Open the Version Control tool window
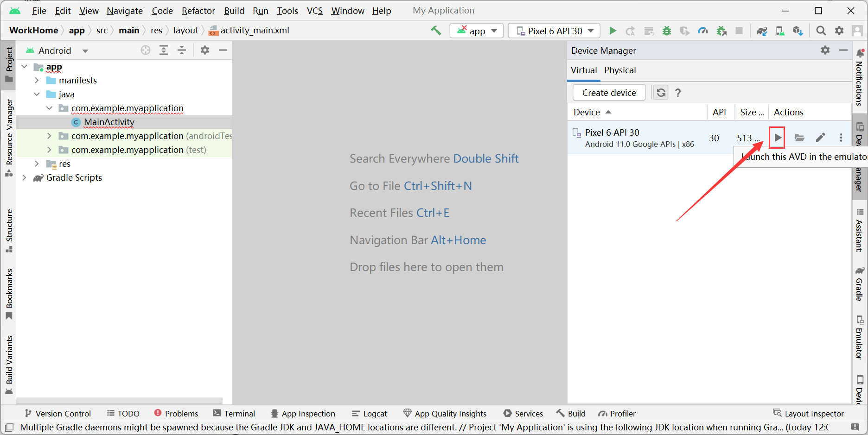868x435 pixels. [x=57, y=413]
